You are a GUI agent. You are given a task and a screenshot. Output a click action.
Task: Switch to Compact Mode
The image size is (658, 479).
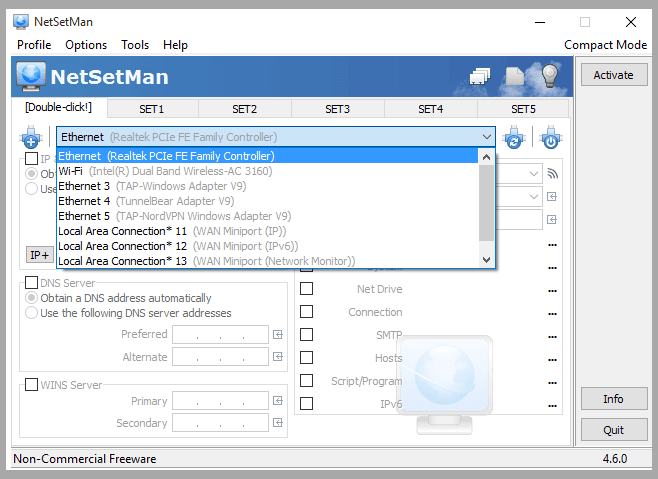coord(606,44)
